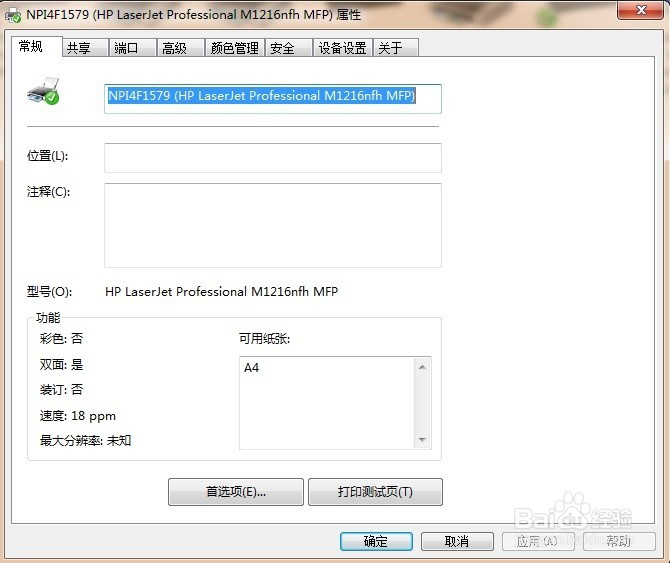Open 首选项(E)... printing preferences

(x=236, y=492)
